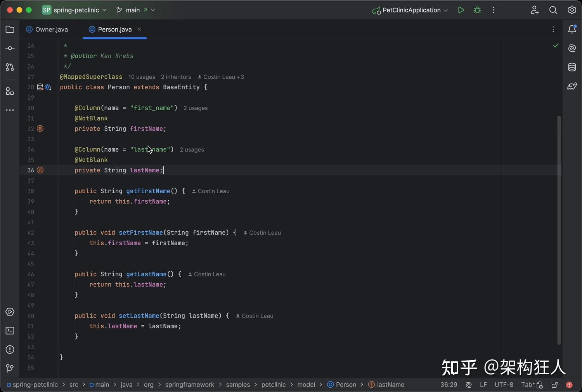Click the Person class breadcrumb
Viewport: 582px width, 392px height.
[341, 385]
